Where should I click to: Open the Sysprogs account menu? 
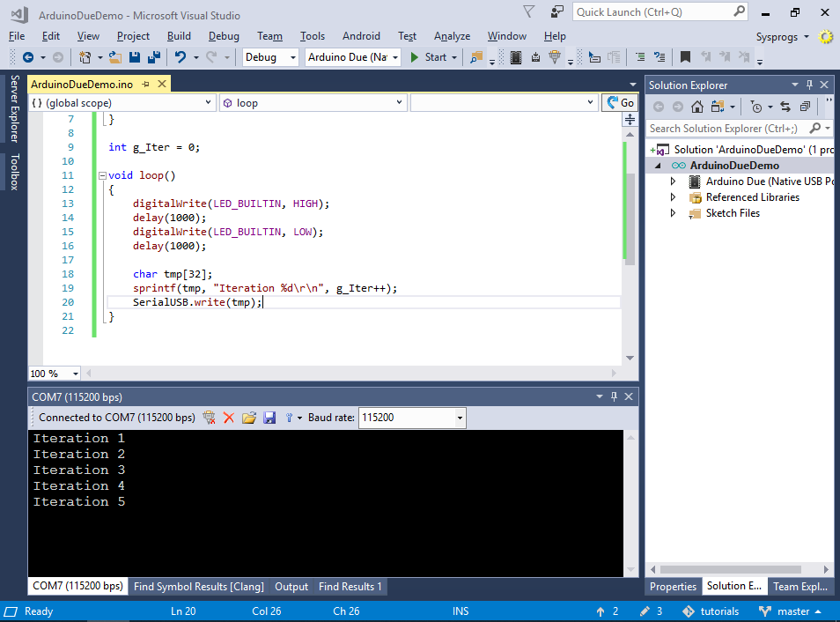pos(782,37)
